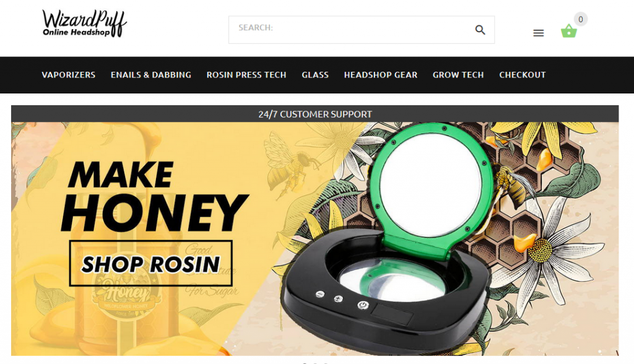The width and height of the screenshot is (634, 364).
Task: Open the Vaporizers menu
Action: point(68,75)
